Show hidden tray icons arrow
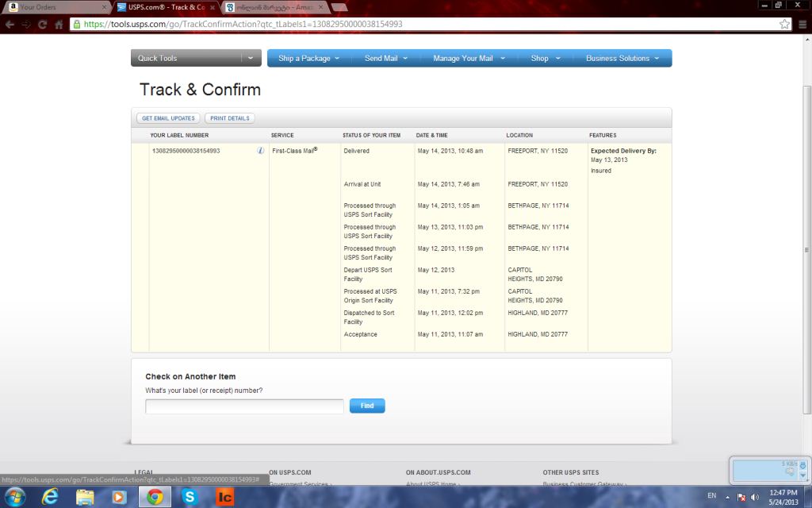This screenshot has width=812, height=508. click(728, 497)
